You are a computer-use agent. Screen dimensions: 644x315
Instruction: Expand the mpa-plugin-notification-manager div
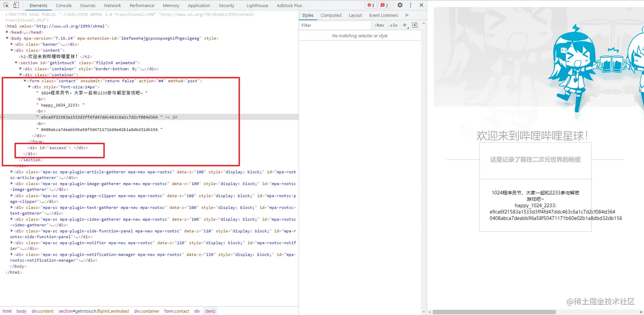coord(12,254)
